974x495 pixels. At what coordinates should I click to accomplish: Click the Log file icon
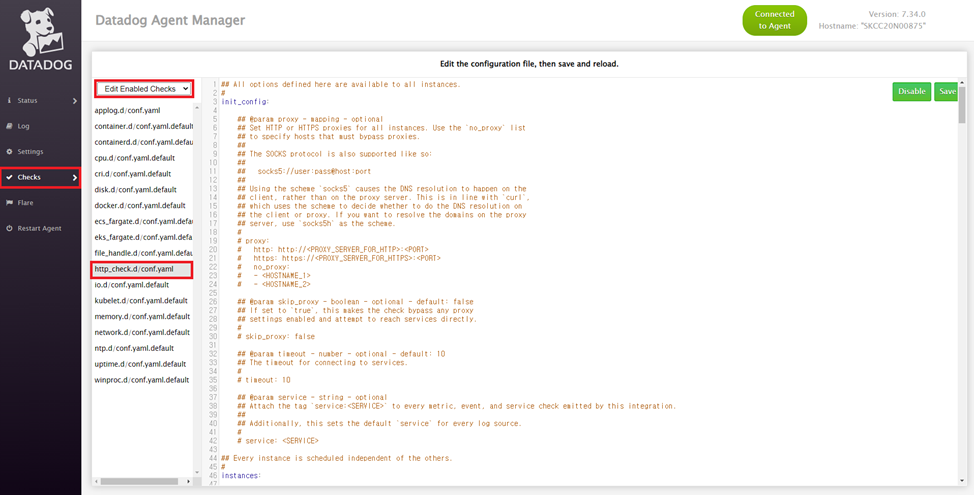(9, 126)
